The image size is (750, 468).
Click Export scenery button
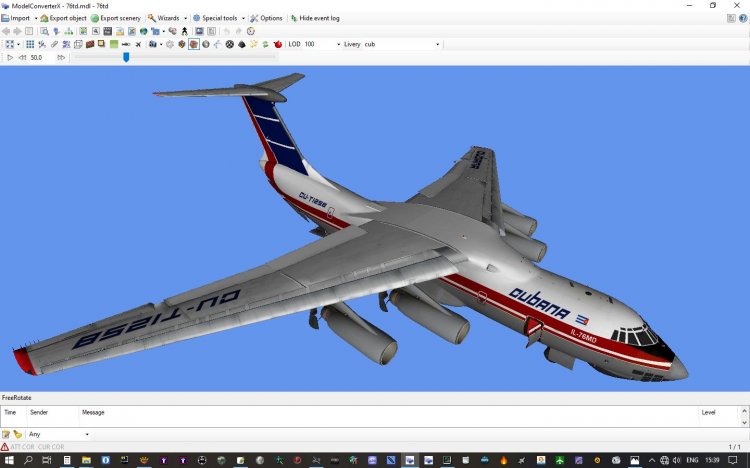pyautogui.click(x=115, y=18)
